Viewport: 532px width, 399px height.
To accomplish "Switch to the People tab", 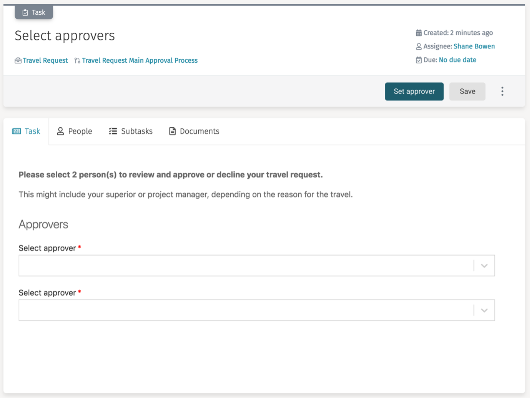I will point(80,131).
